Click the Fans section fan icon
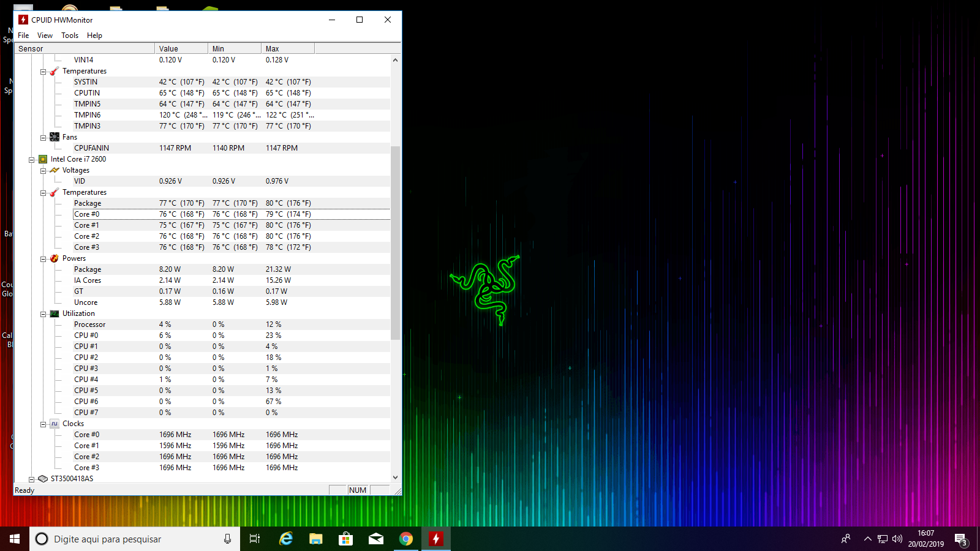This screenshot has height=551, width=980. pos(55,137)
